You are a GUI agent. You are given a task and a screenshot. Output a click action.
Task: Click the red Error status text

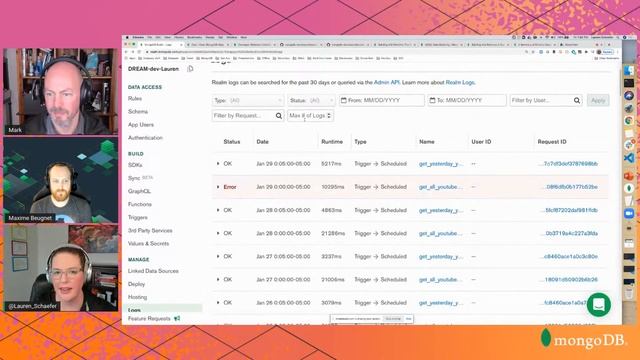(230, 187)
